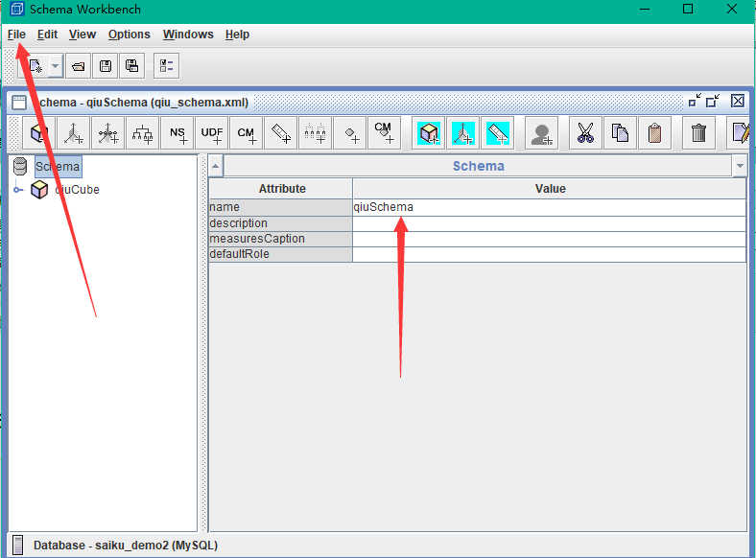Click the Add Property diamond icon
The image size is (756, 558).
pyautogui.click(x=349, y=133)
